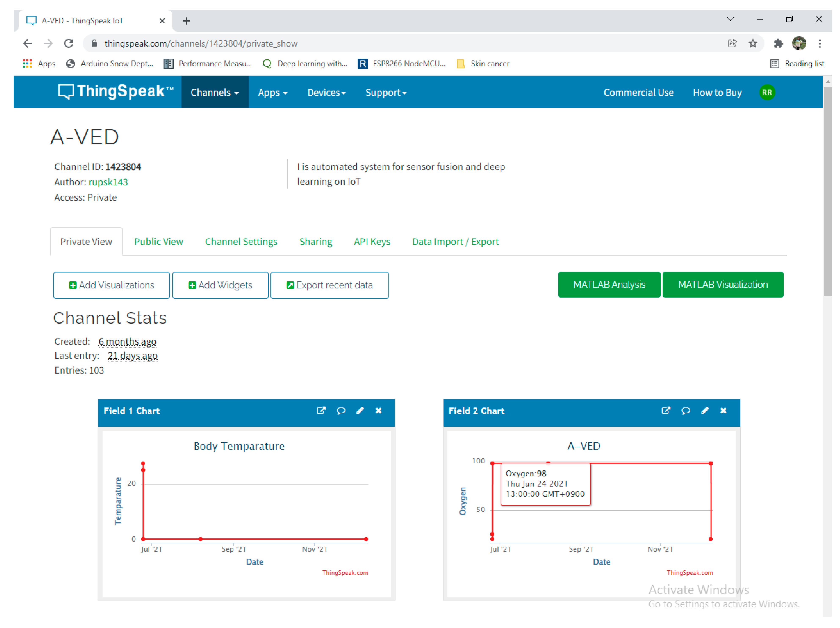The width and height of the screenshot is (840, 628).
Task: Bookmark this page with star icon
Action: (753, 44)
